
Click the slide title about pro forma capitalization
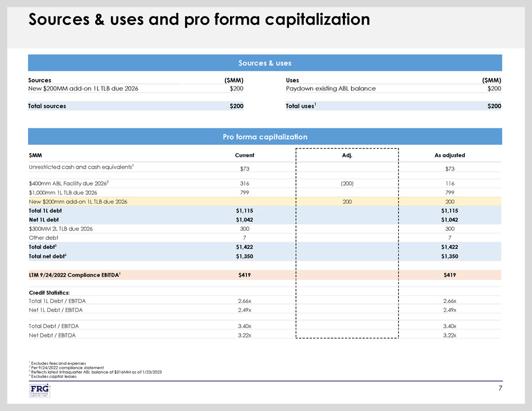point(199,19)
